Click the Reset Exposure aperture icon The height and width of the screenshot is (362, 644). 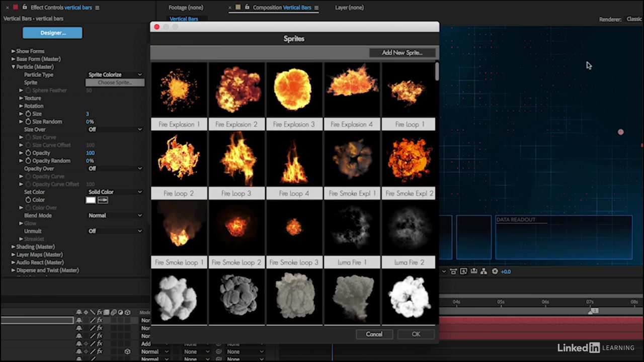coord(495,271)
